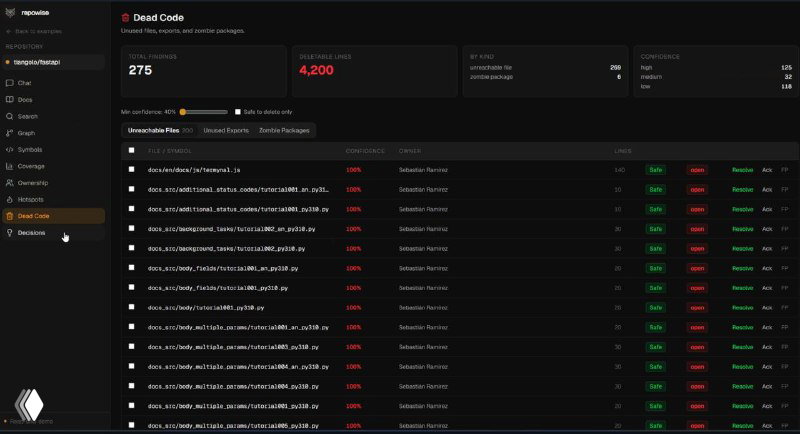The height and width of the screenshot is (434, 800).
Task: Check the box for body_fields/tutorial001_an_py310.py
Action: [132, 268]
